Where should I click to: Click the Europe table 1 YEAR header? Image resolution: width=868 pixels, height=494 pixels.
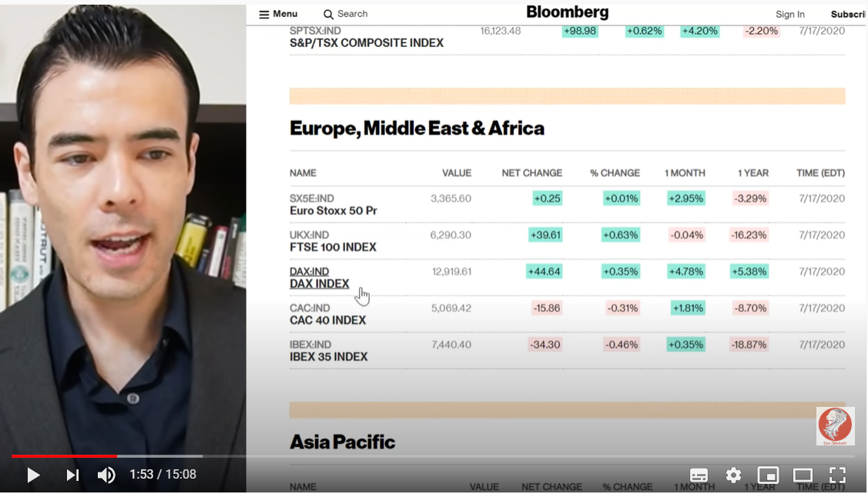click(x=753, y=173)
